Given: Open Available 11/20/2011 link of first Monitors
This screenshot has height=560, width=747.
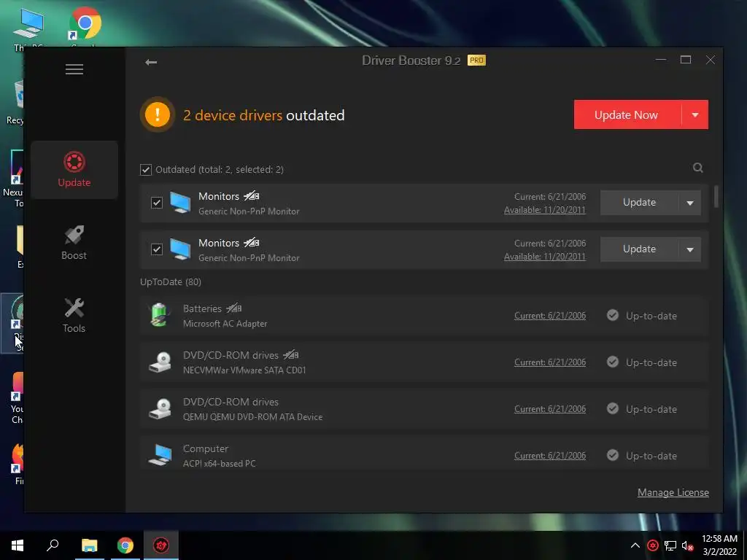Looking at the screenshot, I should [545, 209].
